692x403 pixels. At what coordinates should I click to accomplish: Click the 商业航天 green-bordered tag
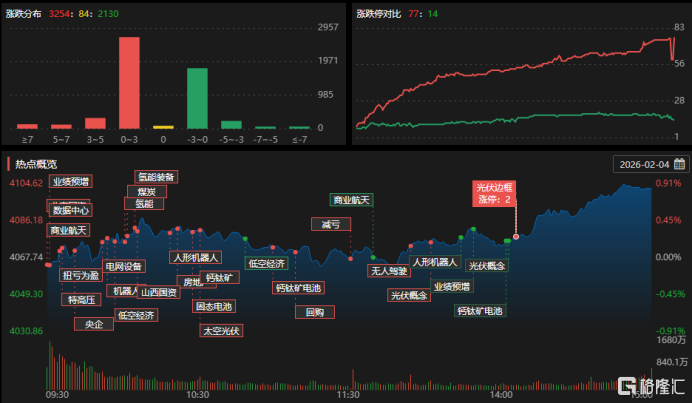[351, 200]
